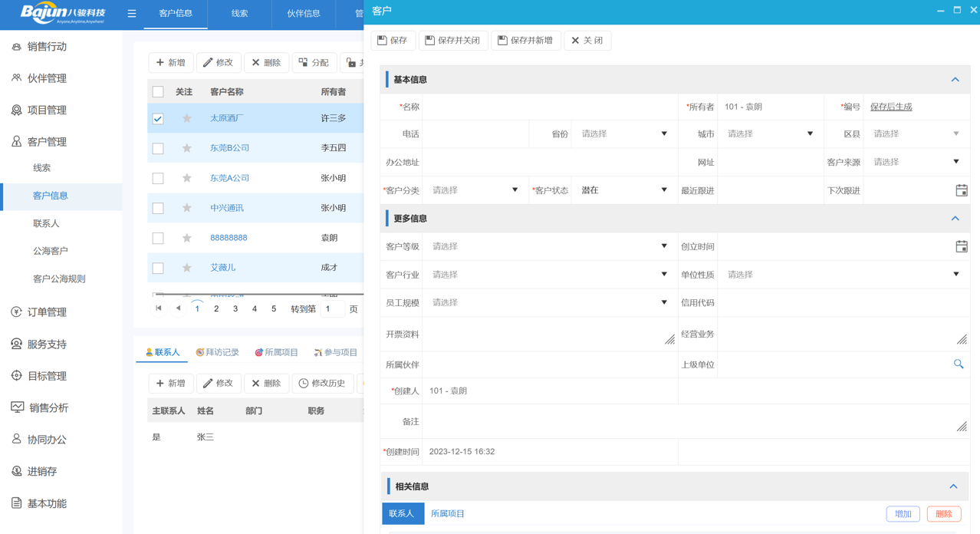The image size is (980, 534).
Task: Open the 所属项目 tab under 相关信息
Action: click(449, 513)
